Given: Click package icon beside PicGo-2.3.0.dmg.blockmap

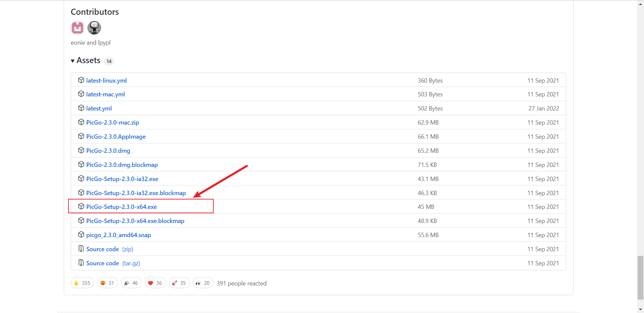Looking at the screenshot, I should point(81,164).
